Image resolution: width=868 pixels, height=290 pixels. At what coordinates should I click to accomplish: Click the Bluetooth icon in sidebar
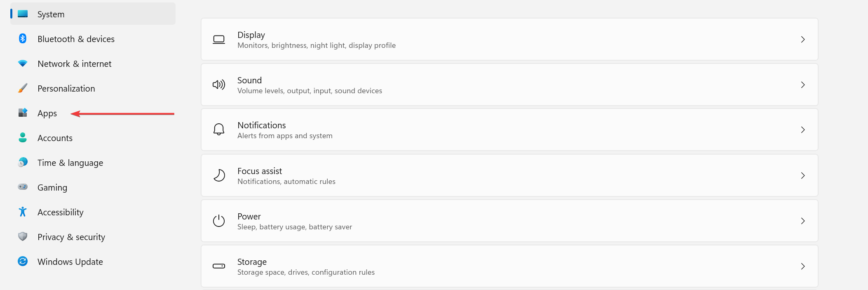coord(23,39)
